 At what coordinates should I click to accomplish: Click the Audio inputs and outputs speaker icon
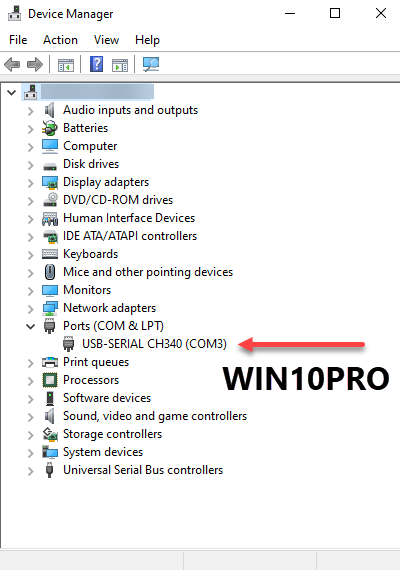click(50, 110)
